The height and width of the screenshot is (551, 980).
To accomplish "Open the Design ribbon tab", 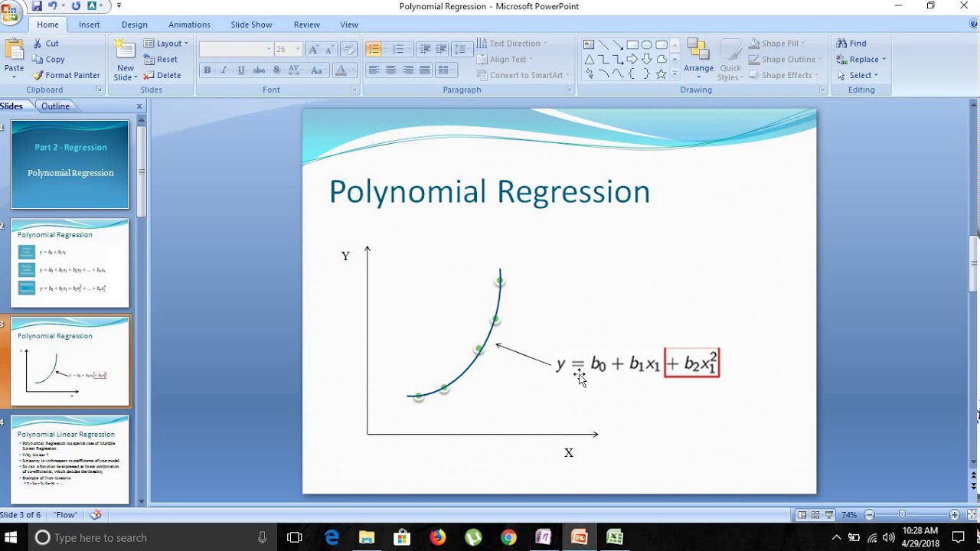I will pos(134,24).
